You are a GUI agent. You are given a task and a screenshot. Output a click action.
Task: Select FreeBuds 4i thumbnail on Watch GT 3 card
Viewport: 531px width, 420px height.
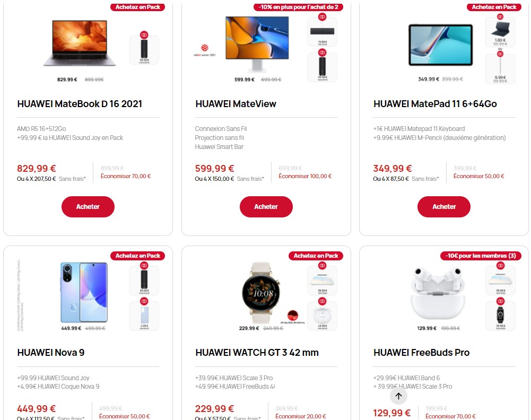[x=322, y=316]
